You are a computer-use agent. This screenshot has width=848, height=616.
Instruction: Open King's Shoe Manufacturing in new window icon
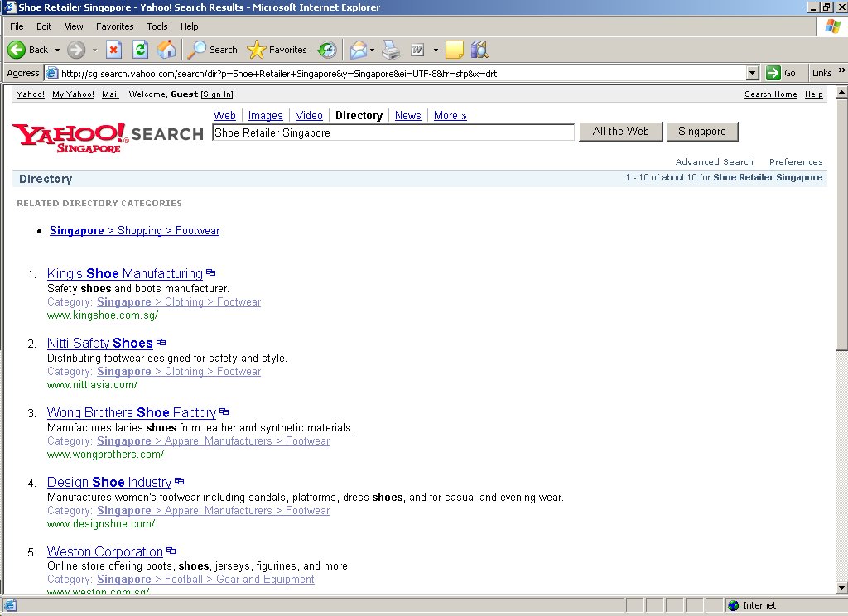[x=211, y=272]
